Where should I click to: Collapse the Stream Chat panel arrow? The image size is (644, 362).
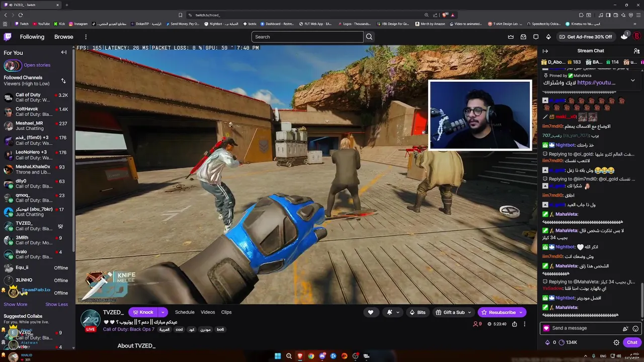(x=545, y=51)
